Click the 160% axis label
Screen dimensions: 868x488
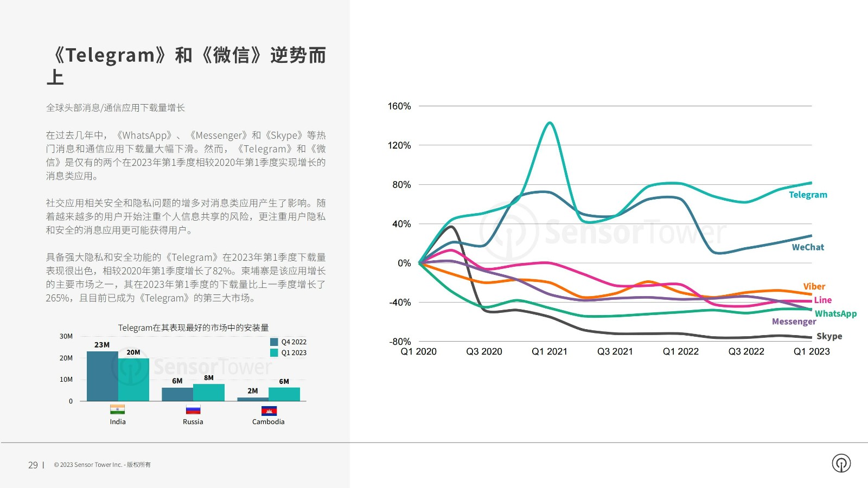point(399,106)
